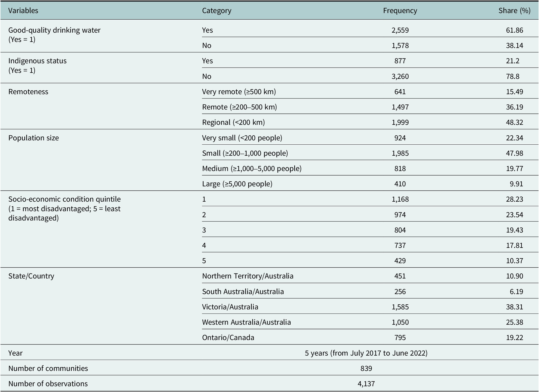Click the 28.23 share value
This screenshot has width=539, height=392.
[x=514, y=199]
